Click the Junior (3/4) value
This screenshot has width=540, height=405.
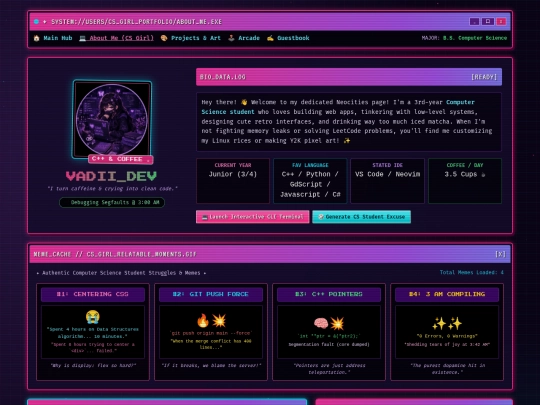click(x=233, y=174)
